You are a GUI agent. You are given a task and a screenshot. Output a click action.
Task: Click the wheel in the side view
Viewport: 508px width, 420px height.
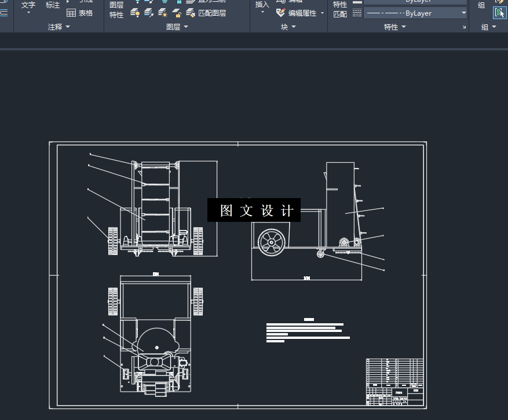pos(272,242)
